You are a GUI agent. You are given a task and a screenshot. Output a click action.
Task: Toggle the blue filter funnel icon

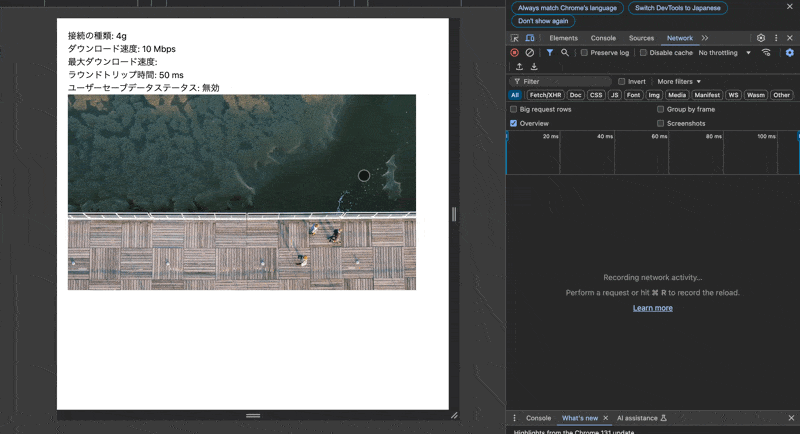tap(549, 53)
